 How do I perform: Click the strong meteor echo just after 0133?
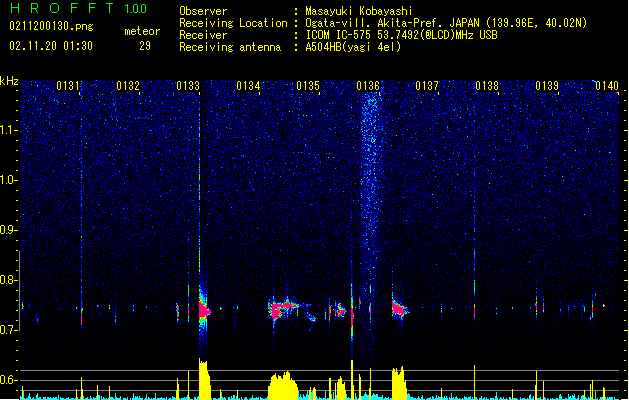pos(204,310)
